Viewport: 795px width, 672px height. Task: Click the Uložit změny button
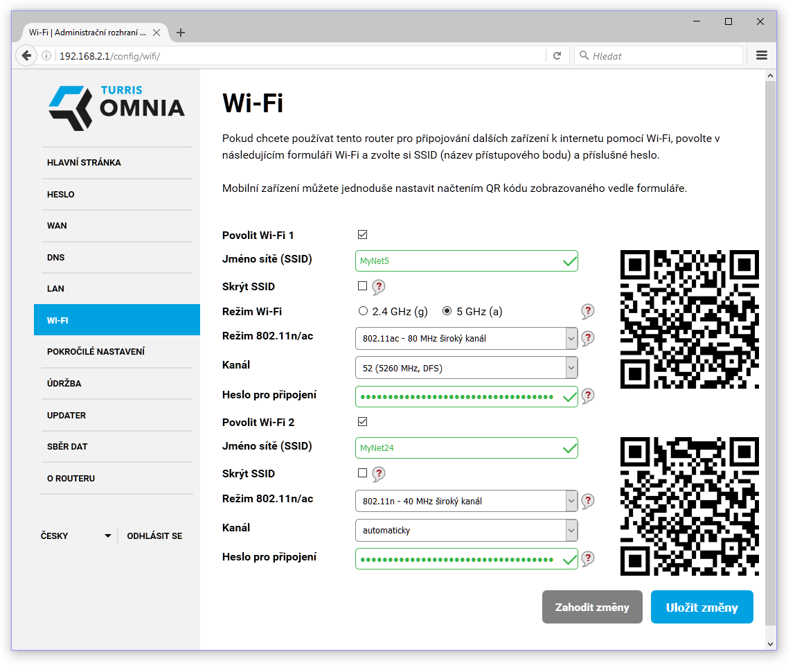point(702,607)
